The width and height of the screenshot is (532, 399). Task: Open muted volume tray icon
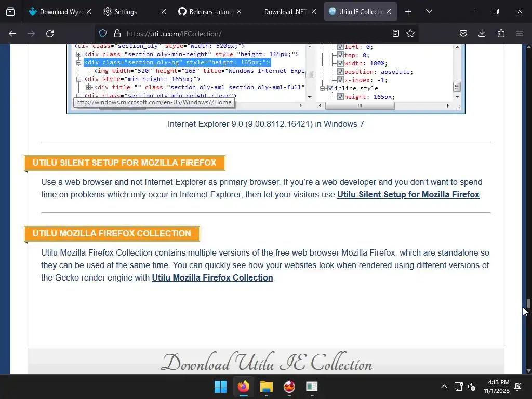472,387
